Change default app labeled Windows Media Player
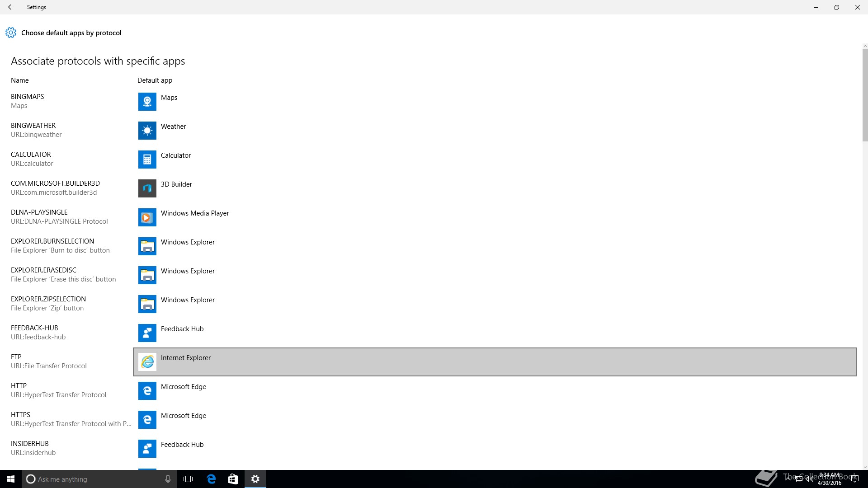Viewport: 868px width, 488px height. 495,217
